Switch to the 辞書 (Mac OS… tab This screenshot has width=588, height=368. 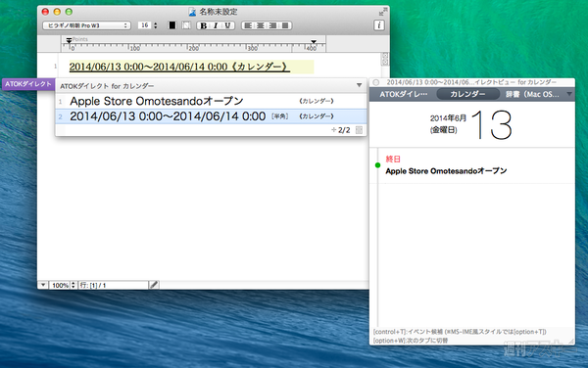tap(532, 94)
